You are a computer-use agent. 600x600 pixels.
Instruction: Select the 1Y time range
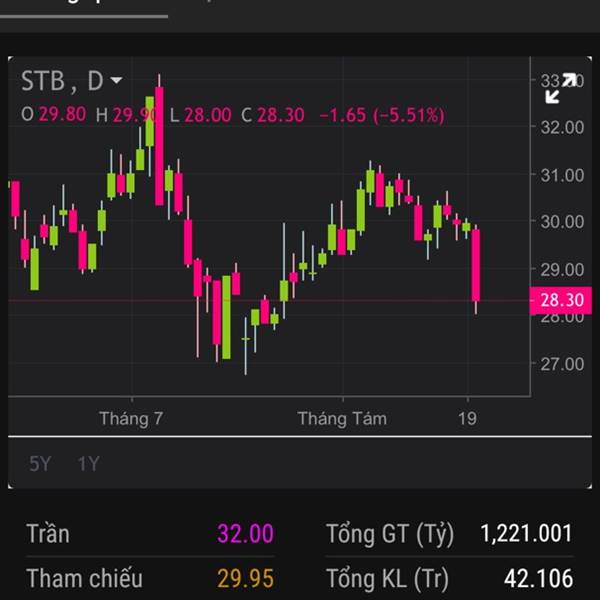[x=88, y=463]
